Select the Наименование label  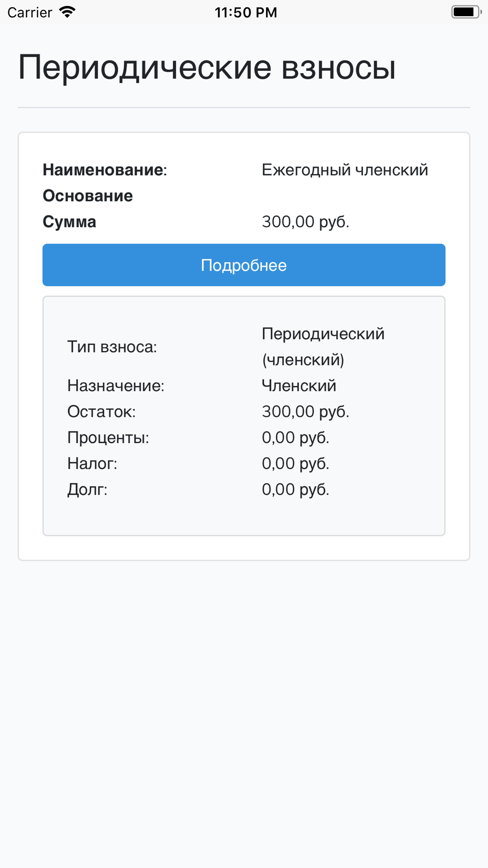click(x=104, y=170)
